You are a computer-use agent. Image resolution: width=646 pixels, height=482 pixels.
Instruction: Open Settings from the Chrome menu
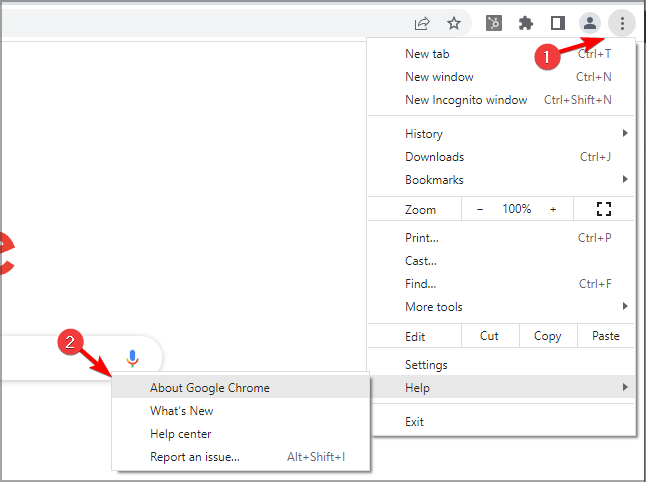(x=501, y=365)
